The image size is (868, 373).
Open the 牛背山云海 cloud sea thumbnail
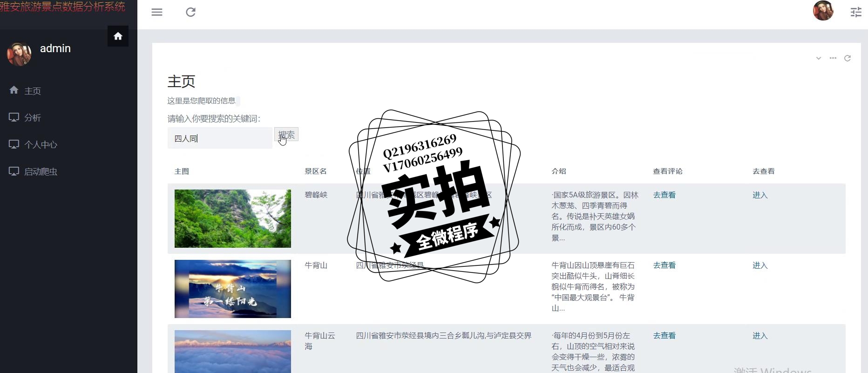[233, 352]
